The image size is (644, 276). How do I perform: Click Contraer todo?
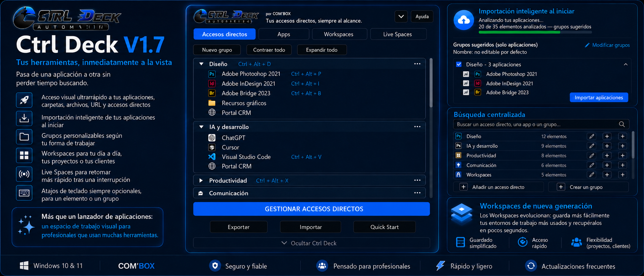coord(269,50)
